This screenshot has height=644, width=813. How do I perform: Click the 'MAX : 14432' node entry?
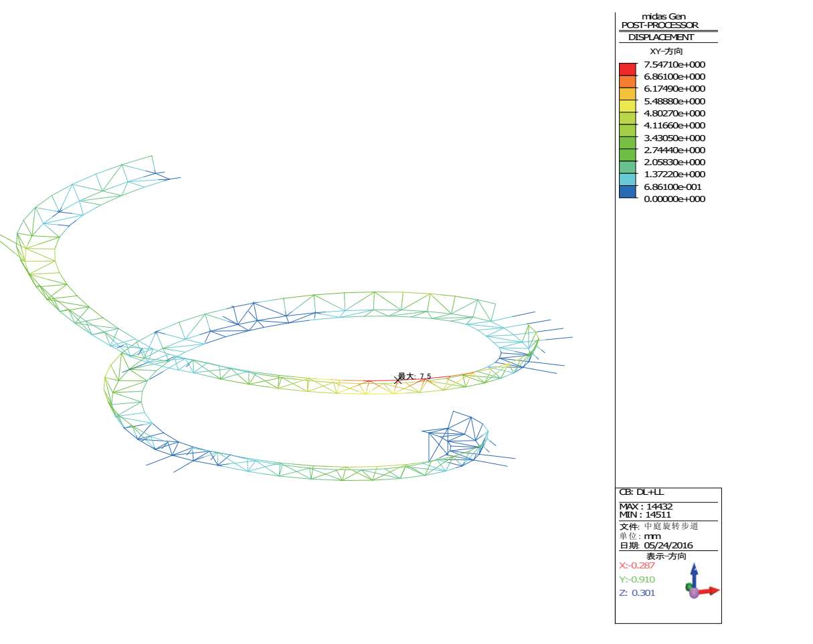click(645, 506)
